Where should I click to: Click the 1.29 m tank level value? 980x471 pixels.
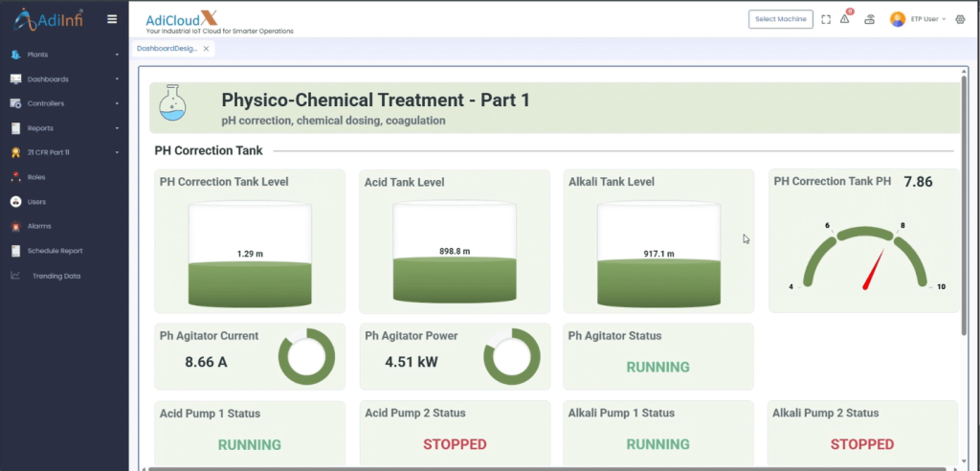(250, 254)
